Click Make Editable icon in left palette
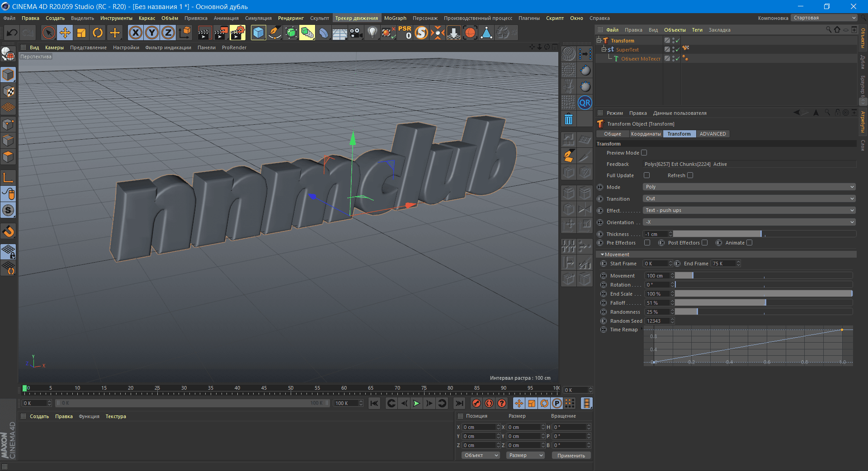The image size is (868, 471). [x=8, y=54]
